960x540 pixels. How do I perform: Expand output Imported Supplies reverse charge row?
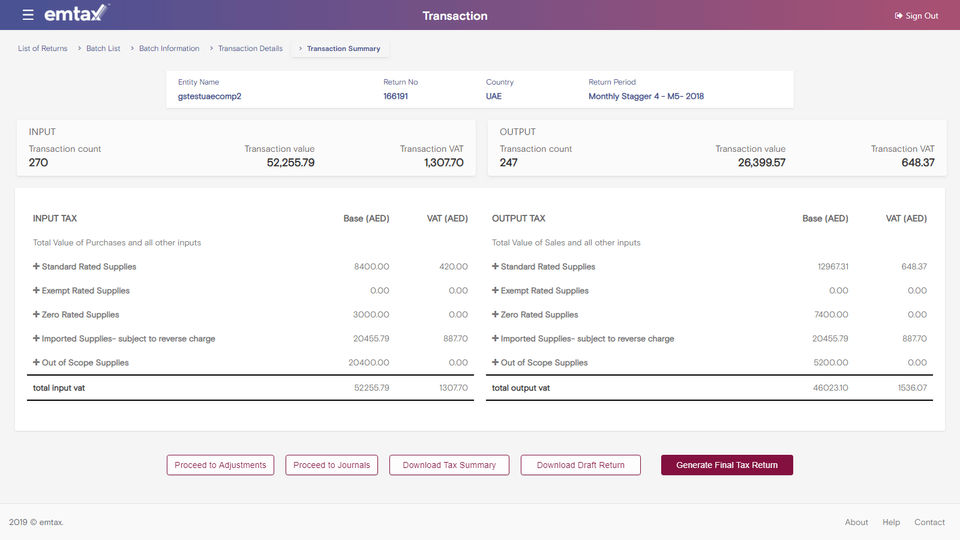tap(495, 338)
